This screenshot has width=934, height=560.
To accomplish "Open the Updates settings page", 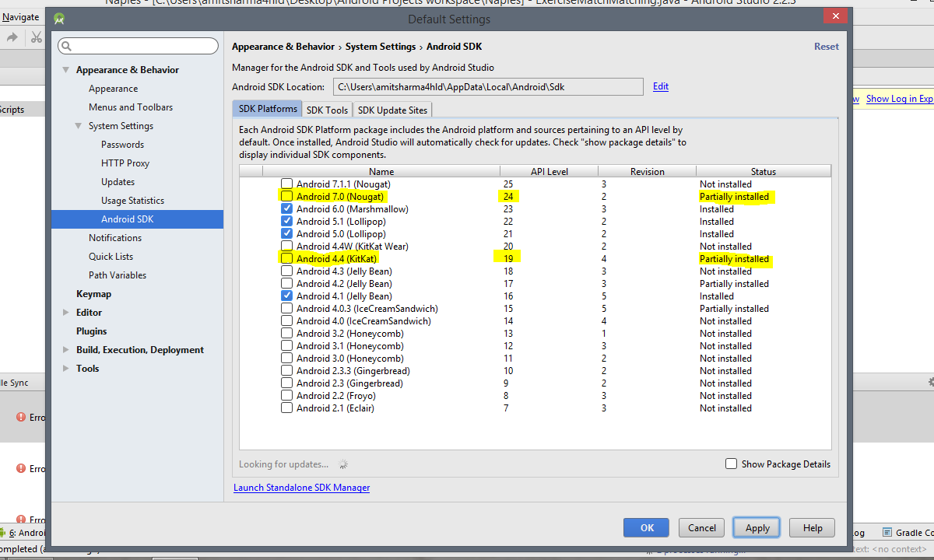I will click(x=118, y=182).
